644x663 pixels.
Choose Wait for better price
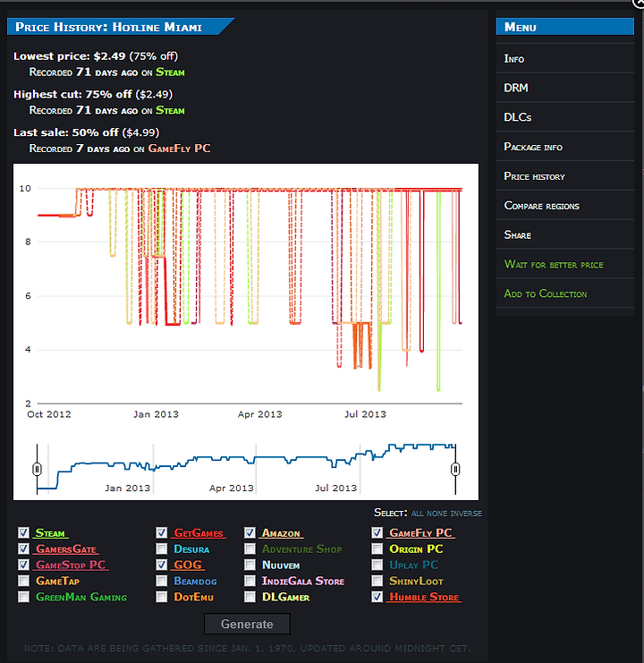[x=565, y=264]
